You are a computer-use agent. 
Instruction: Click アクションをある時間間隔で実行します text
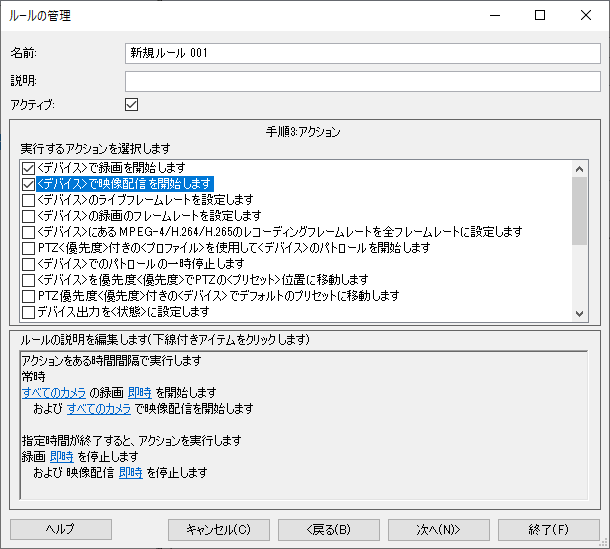click(111, 361)
